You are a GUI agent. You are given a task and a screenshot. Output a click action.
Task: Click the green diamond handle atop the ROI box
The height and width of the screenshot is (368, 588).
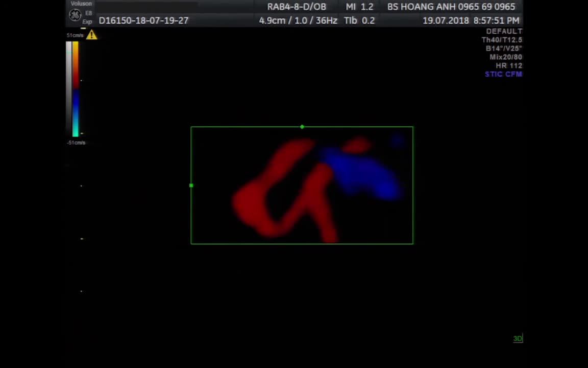click(302, 127)
